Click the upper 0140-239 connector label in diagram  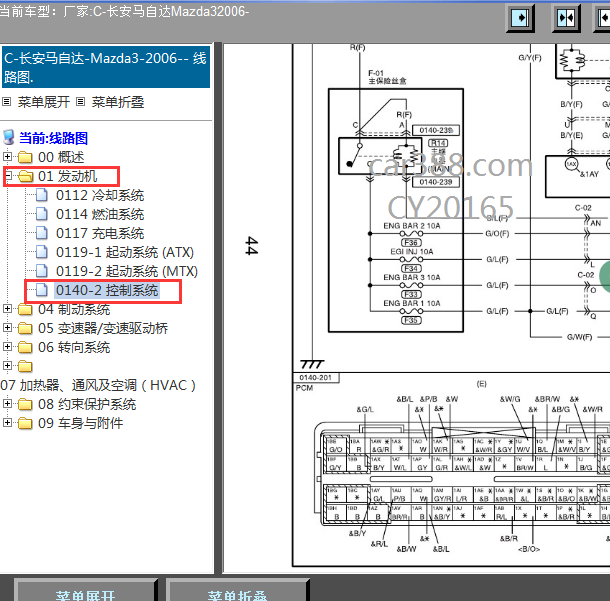[x=436, y=130]
